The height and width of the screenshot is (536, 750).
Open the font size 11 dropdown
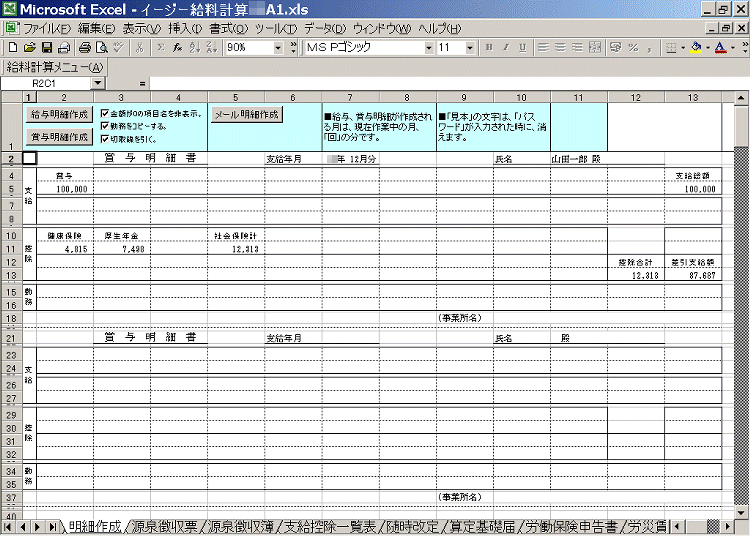(471, 47)
